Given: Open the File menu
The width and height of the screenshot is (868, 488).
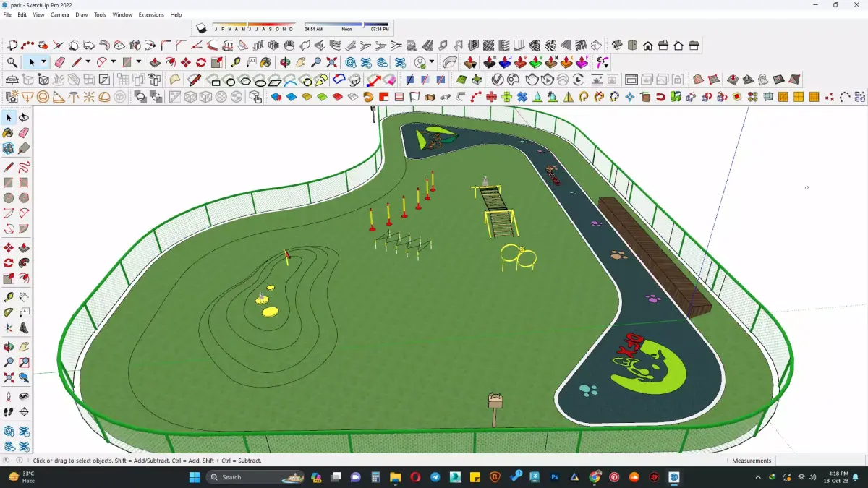Looking at the screenshot, I should tap(7, 14).
